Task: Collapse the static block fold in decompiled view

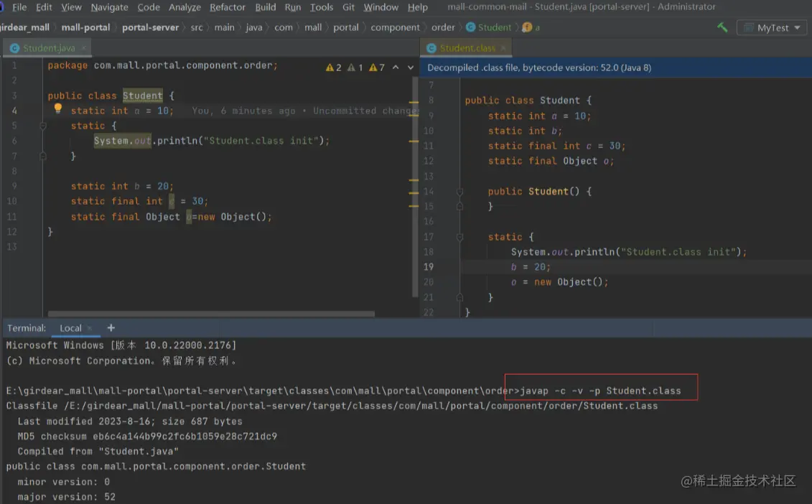Action: click(x=459, y=237)
